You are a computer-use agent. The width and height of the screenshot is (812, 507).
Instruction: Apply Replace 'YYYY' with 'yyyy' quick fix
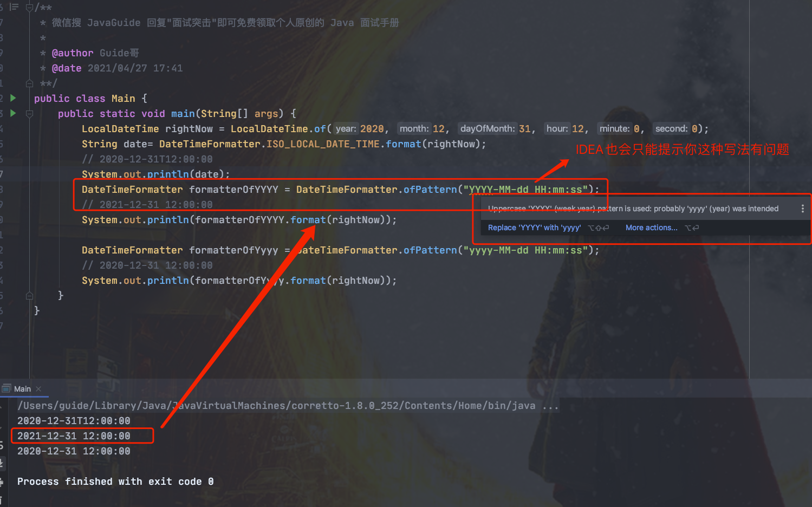pyautogui.click(x=534, y=227)
